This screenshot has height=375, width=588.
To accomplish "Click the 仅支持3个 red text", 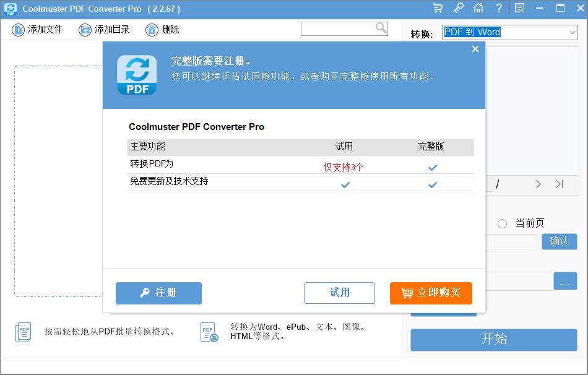I will click(x=344, y=167).
